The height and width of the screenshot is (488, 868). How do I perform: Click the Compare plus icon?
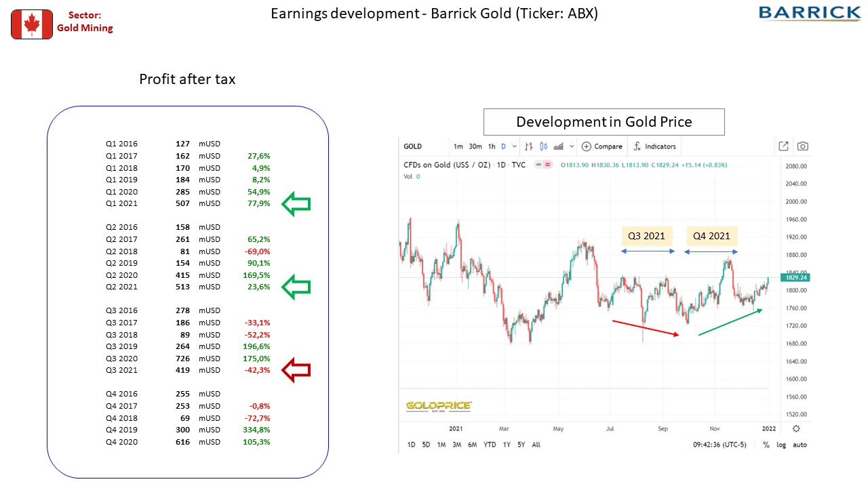pos(586,146)
